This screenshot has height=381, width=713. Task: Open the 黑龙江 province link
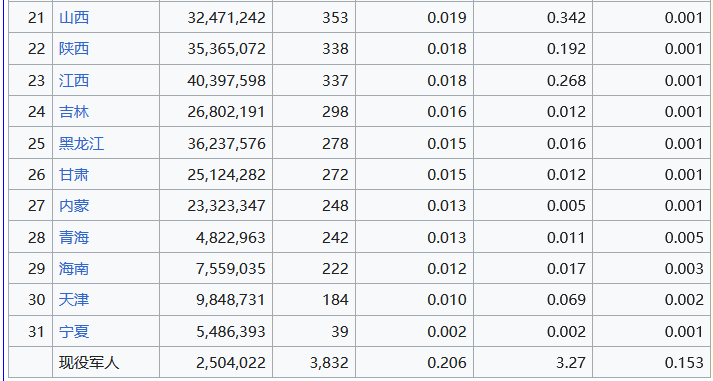(81, 143)
